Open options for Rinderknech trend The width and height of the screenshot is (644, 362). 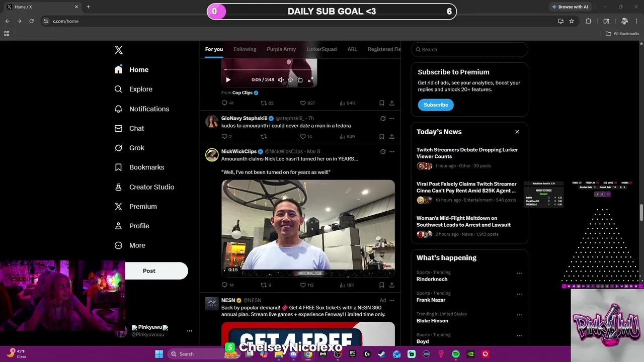(519, 274)
